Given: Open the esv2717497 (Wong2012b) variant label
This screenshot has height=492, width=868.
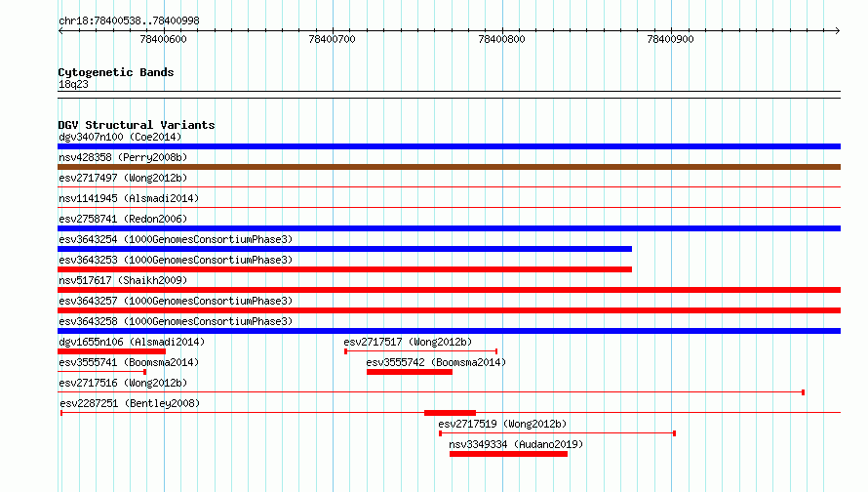Looking at the screenshot, I should (x=123, y=178).
